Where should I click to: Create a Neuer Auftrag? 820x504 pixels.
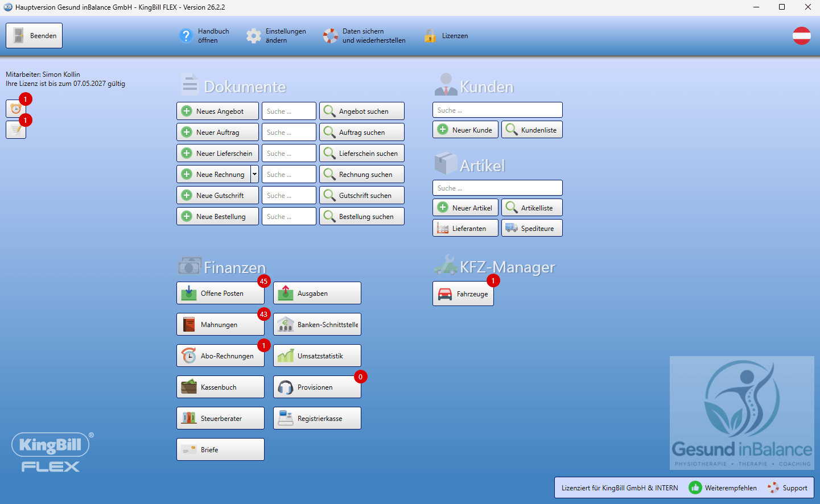click(217, 132)
